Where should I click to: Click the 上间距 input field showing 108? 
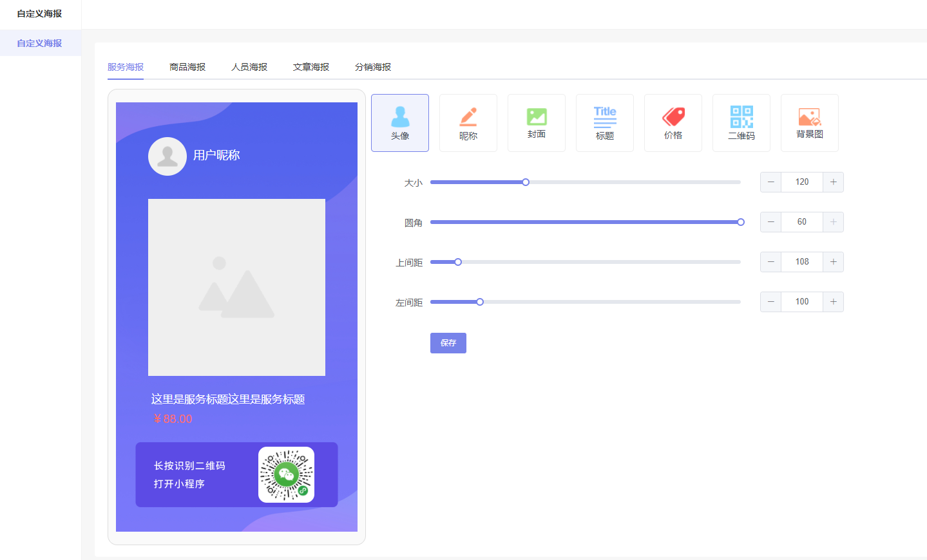coord(802,262)
